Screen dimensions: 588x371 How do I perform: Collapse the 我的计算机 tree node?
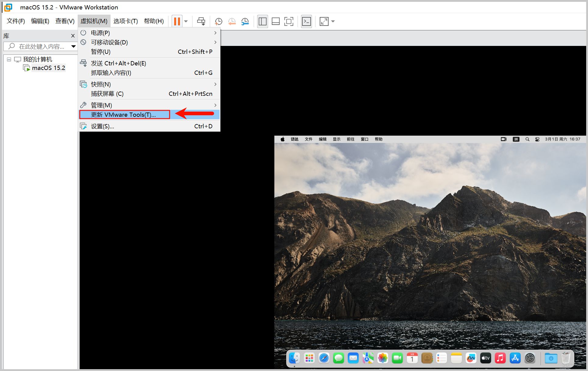[x=9, y=59]
